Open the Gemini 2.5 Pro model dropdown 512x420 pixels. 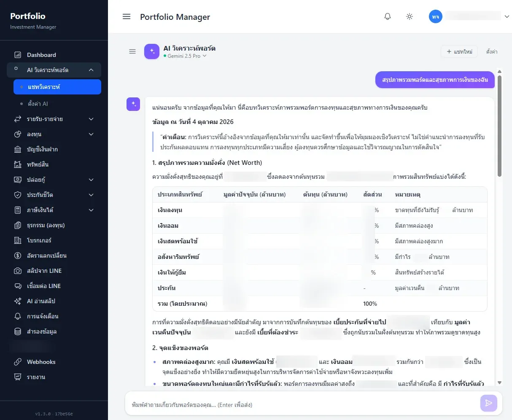pyautogui.click(x=185, y=56)
